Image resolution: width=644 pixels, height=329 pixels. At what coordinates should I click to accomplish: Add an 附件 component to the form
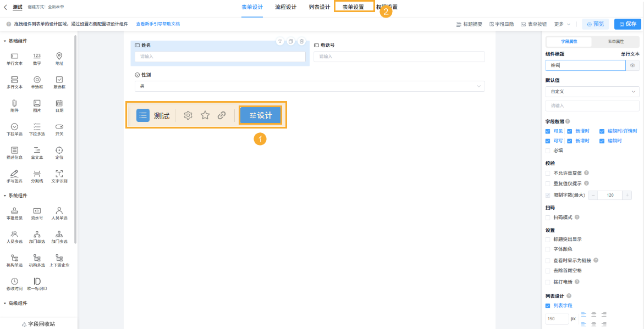(14, 105)
